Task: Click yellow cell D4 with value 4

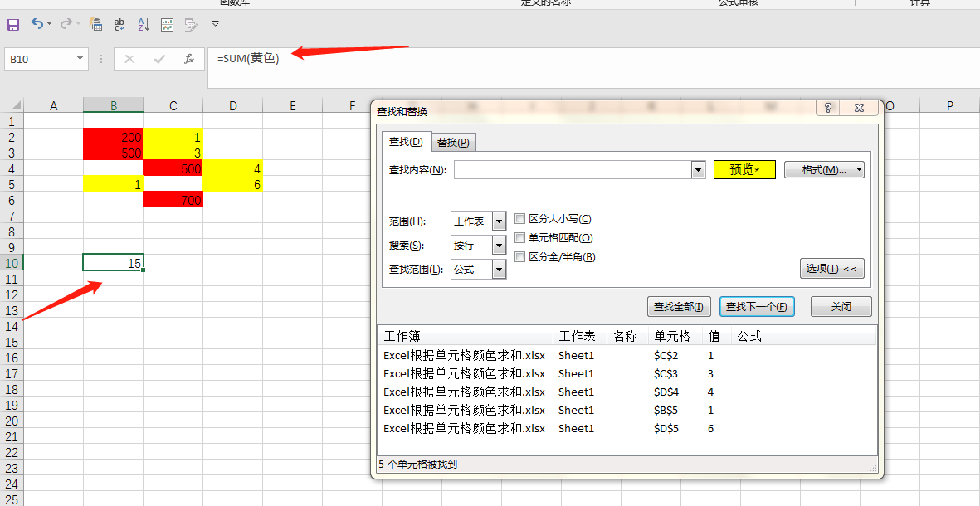Action: (x=232, y=168)
